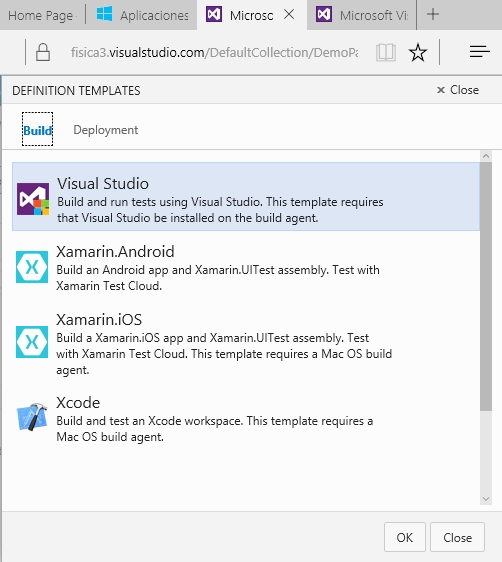The image size is (502, 562).
Task: Click the Xamarin.iOS template icon
Action: coord(32,342)
